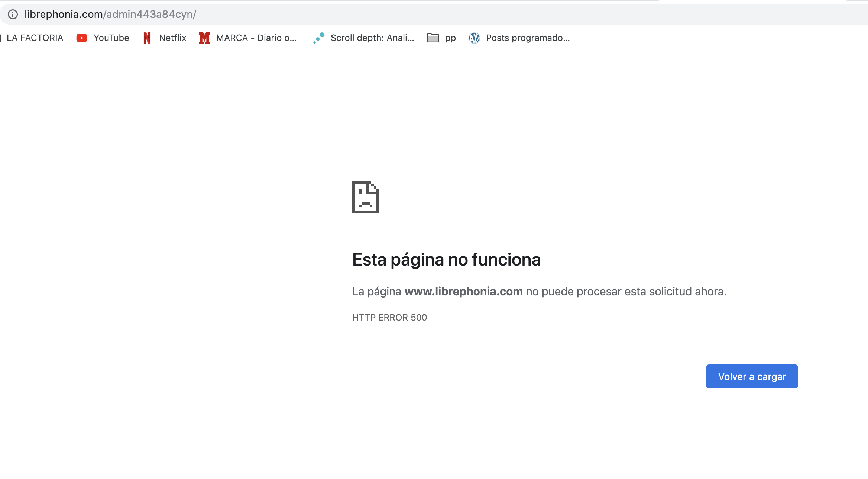Click the Scroll depth teal dots icon

(319, 38)
